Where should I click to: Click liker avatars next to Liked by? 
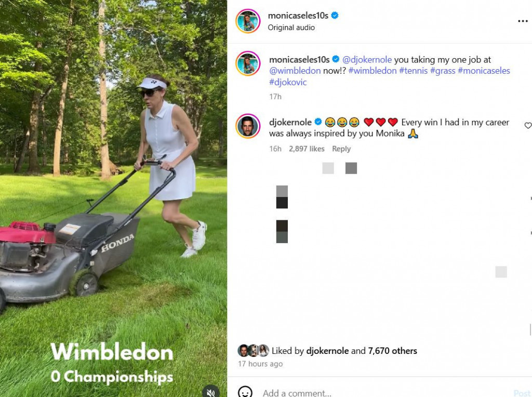click(254, 351)
